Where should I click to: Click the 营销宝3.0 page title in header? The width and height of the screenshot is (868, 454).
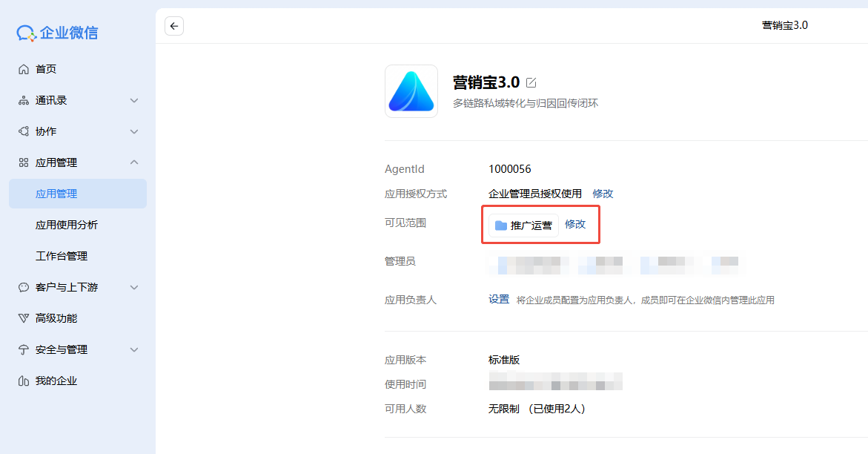click(x=784, y=25)
